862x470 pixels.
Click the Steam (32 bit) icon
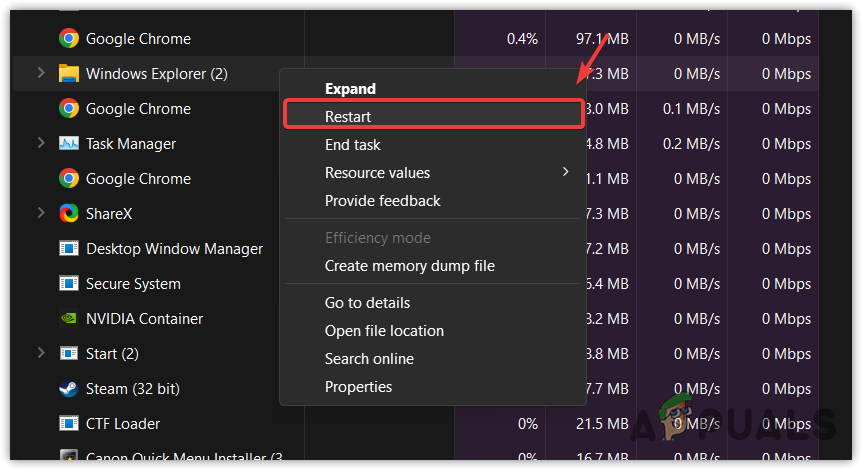click(x=69, y=389)
